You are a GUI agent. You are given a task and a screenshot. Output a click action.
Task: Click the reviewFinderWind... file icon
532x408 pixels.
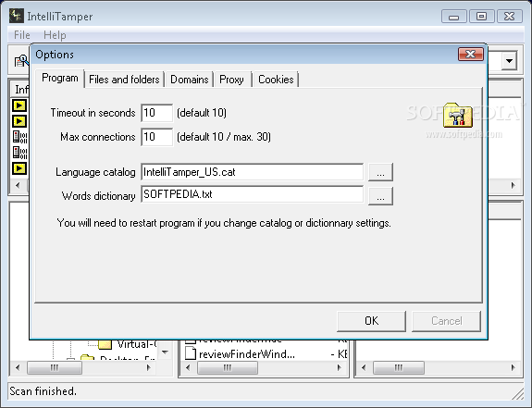(x=191, y=353)
